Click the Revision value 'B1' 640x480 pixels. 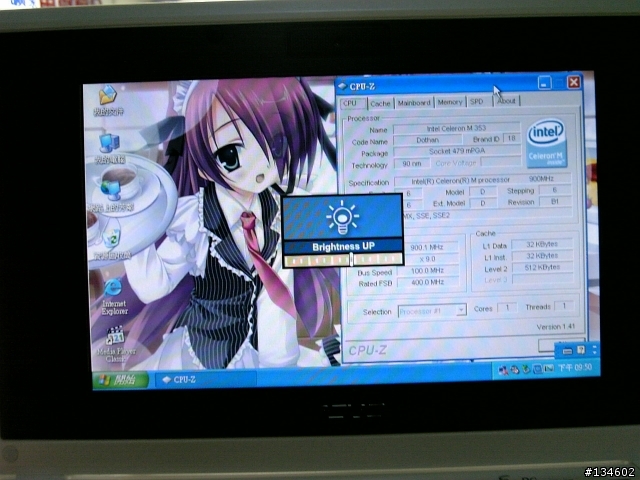coord(555,201)
